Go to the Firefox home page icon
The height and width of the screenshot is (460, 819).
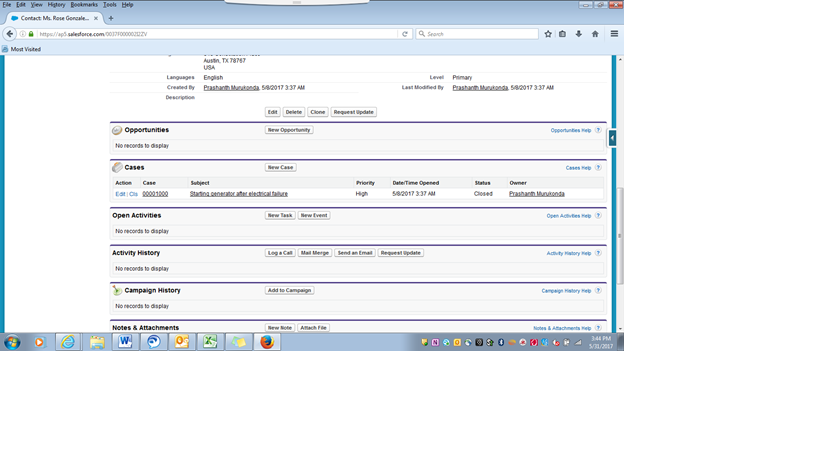coord(595,34)
